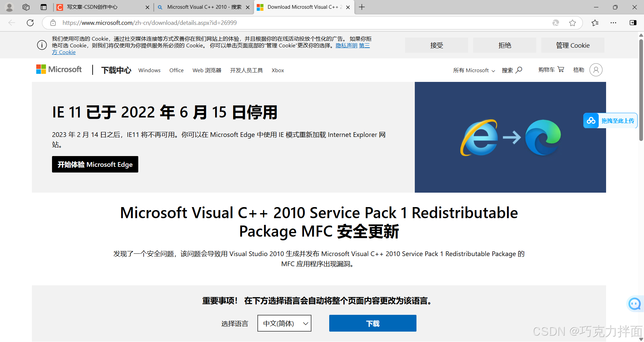Viewport: 644px width, 342px height.
Task: View site information lock icon
Action: tap(53, 23)
